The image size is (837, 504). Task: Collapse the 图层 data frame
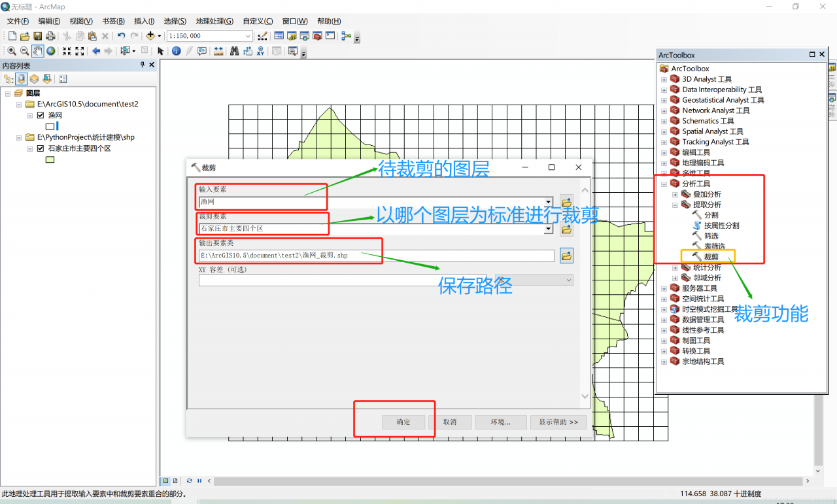point(7,93)
